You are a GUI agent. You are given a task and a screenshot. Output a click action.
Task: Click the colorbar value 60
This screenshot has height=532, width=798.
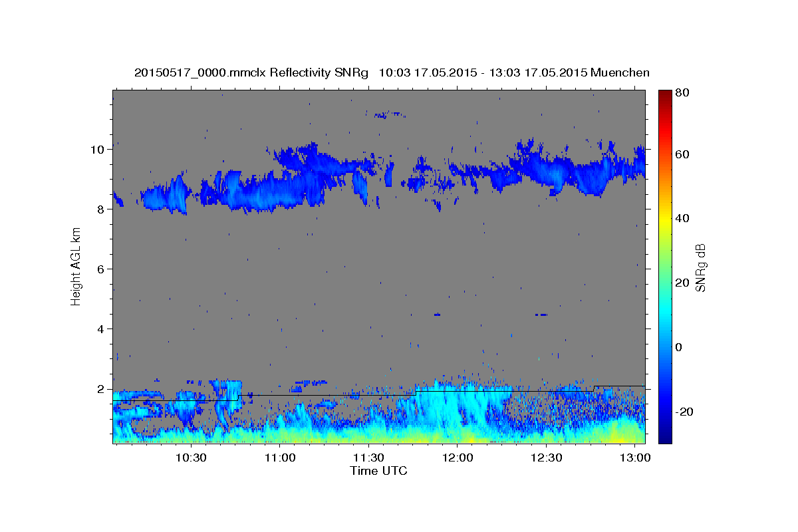[x=682, y=154]
